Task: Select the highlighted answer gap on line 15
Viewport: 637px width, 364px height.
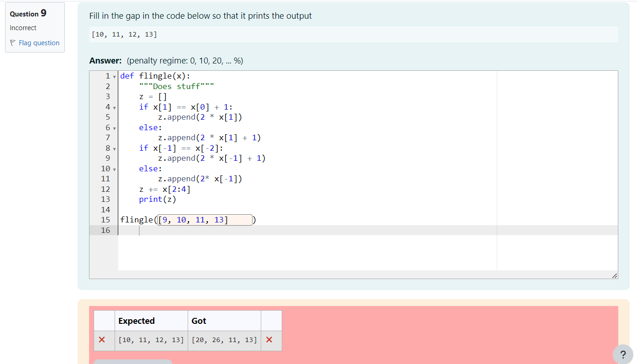Action: point(205,220)
